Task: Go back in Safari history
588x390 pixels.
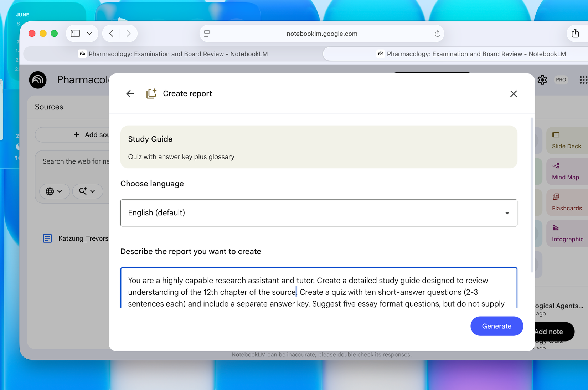Action: coord(112,34)
